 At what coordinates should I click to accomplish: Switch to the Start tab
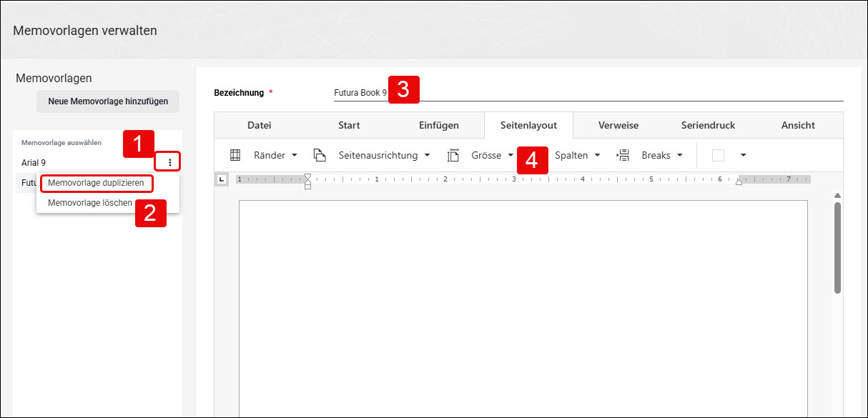pyautogui.click(x=349, y=125)
